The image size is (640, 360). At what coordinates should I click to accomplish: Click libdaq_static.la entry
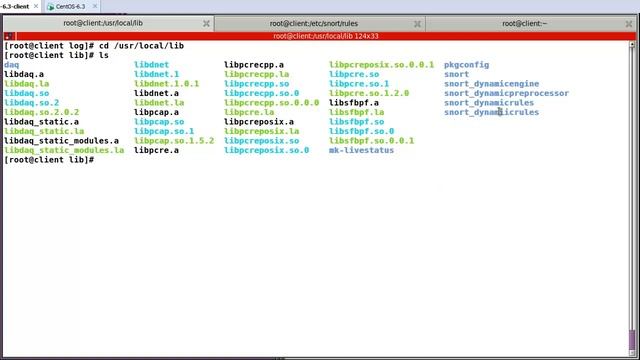coord(44,131)
